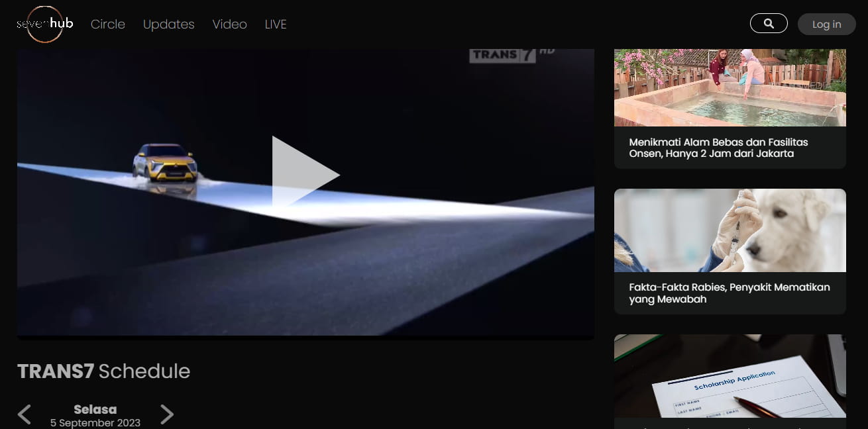Click the sevenhub logo
Viewport: 868px width, 429px height.
click(x=44, y=24)
